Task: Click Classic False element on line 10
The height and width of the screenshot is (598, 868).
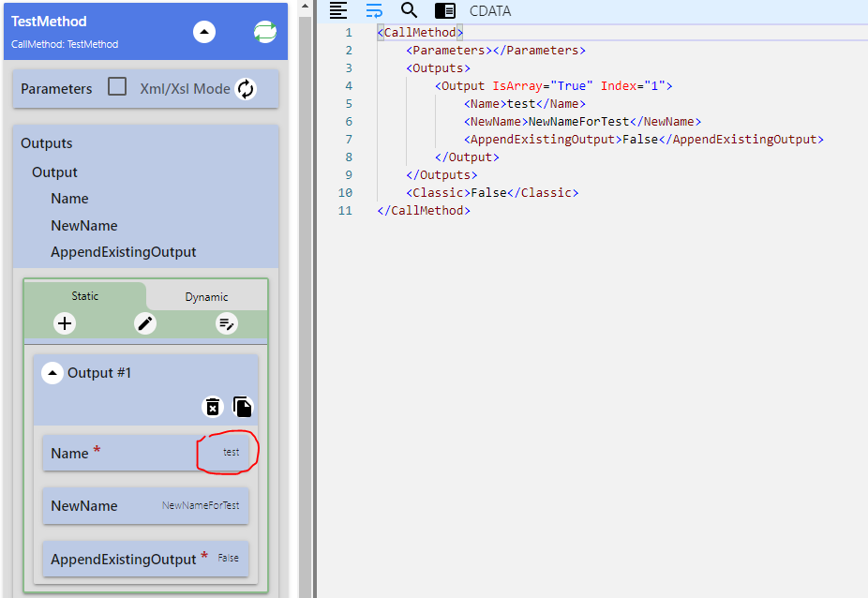Action: (492, 192)
